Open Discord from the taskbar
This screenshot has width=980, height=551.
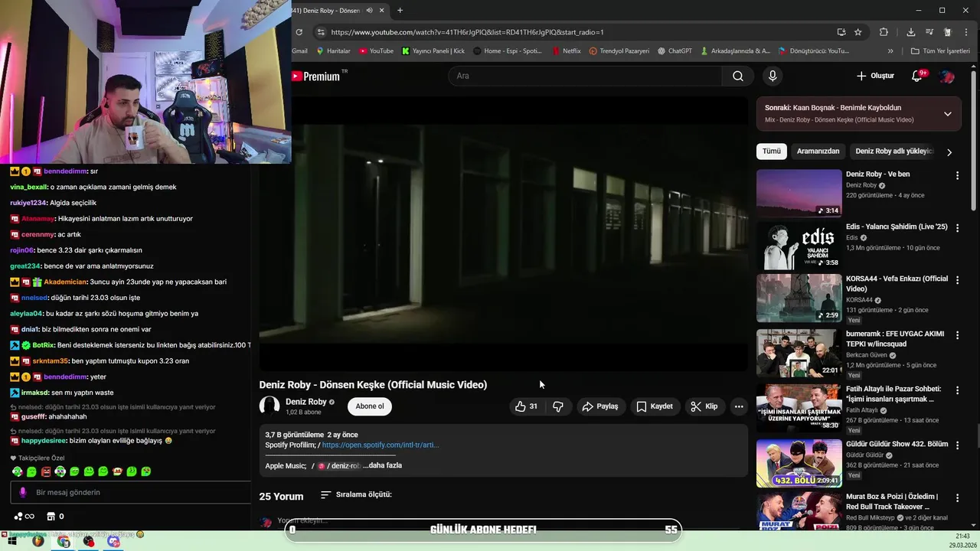[x=114, y=541]
